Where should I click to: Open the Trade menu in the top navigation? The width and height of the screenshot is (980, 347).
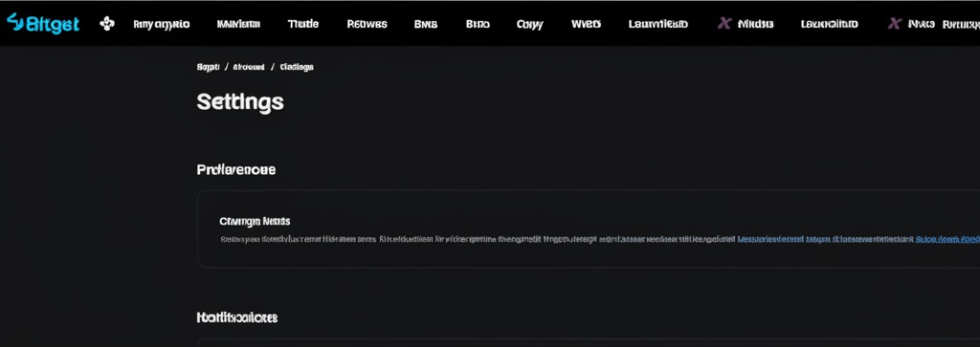303,24
